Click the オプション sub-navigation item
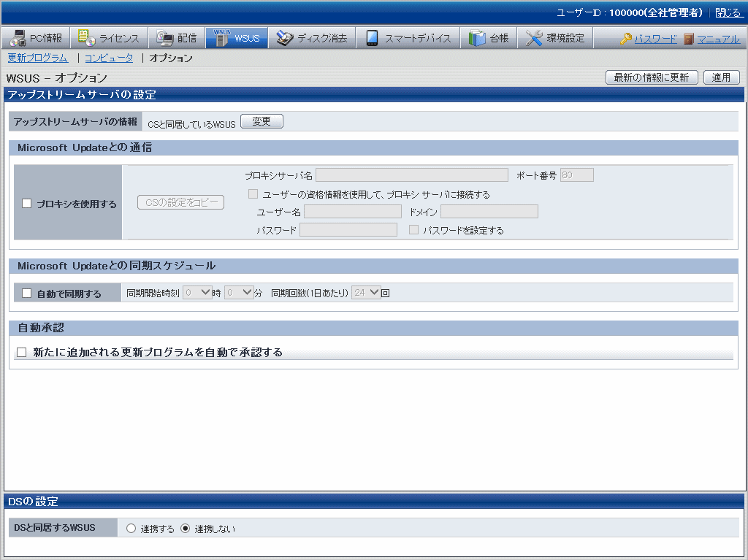The width and height of the screenshot is (748, 560). 171,58
